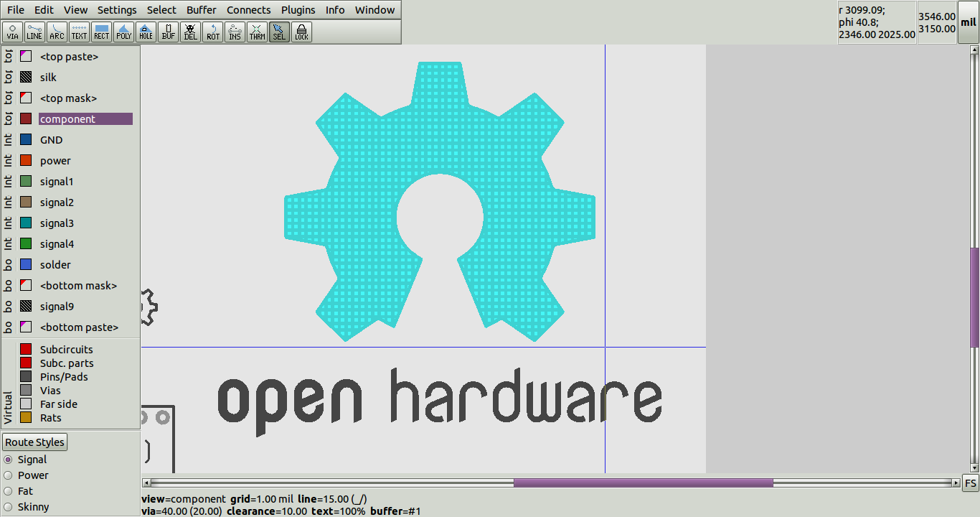Click the GND layer color swatch
The width and height of the screenshot is (980, 517).
pos(26,139)
